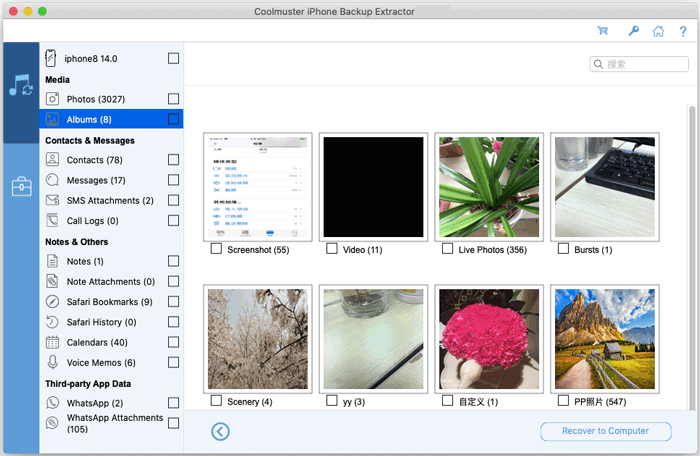Click the Notes document icon

click(52, 261)
